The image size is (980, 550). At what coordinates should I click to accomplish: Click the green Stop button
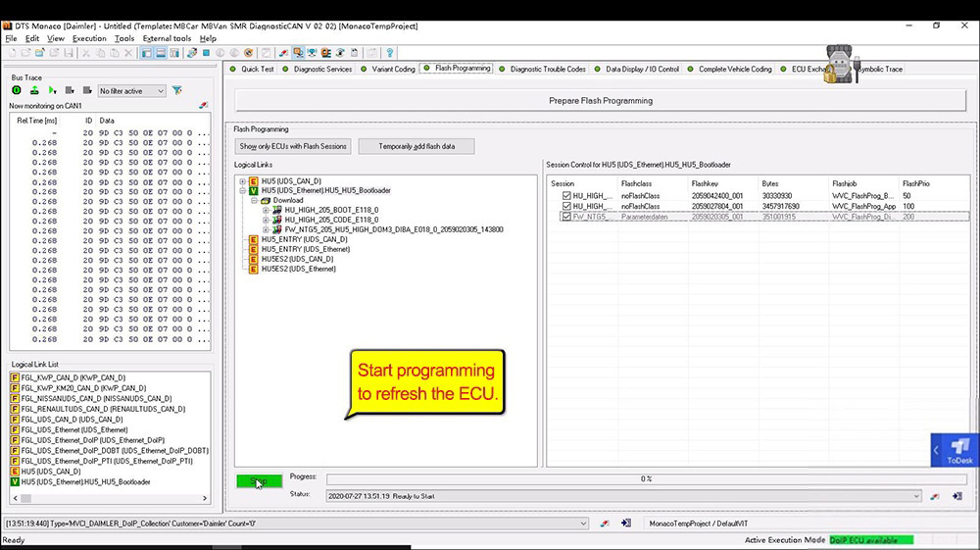pos(259,480)
